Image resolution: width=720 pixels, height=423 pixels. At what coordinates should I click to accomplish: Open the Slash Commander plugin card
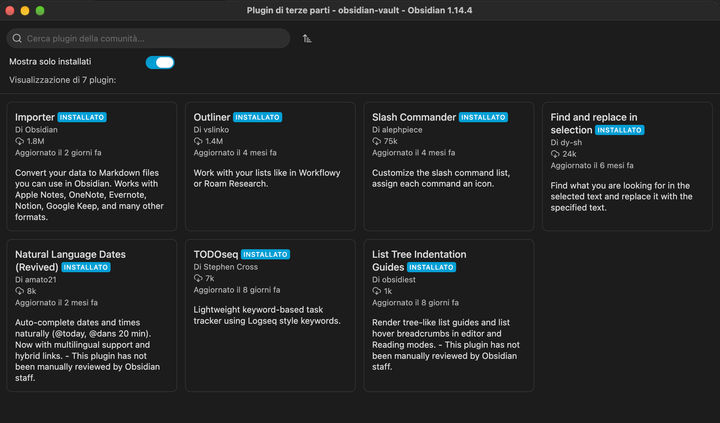coord(449,166)
